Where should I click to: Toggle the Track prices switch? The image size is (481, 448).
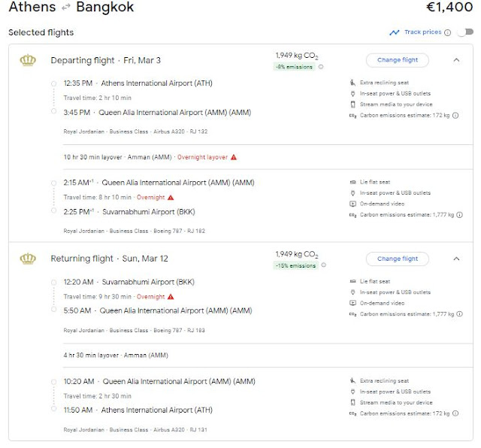click(464, 32)
